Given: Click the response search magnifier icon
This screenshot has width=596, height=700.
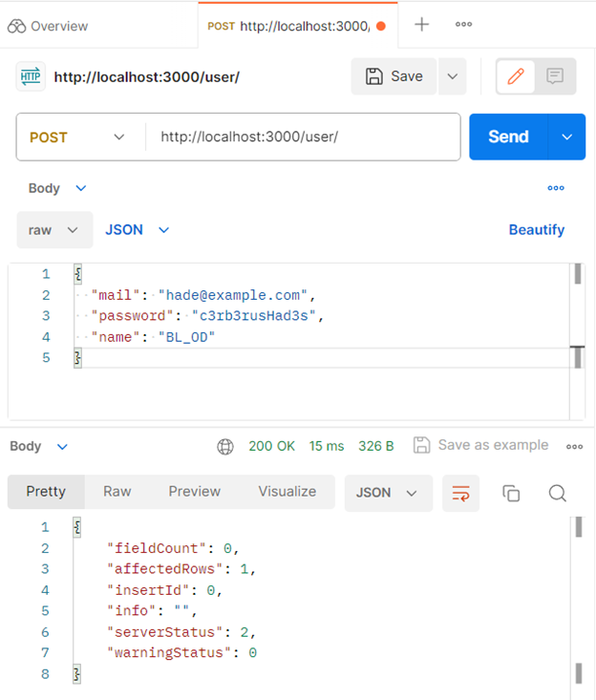Looking at the screenshot, I should [x=558, y=493].
